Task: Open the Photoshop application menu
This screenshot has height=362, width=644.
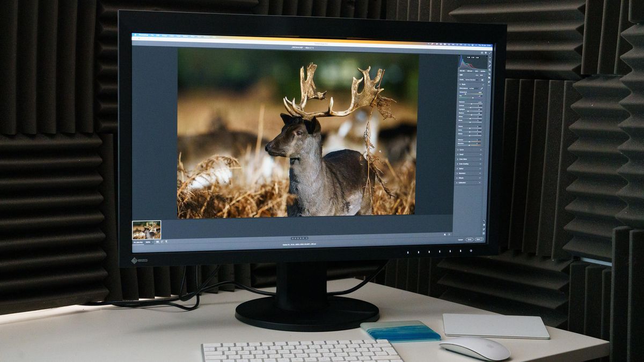Action: (143, 35)
